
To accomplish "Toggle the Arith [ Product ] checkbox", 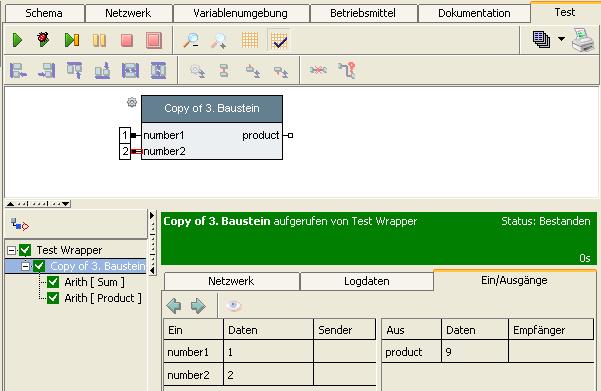I will (53, 298).
